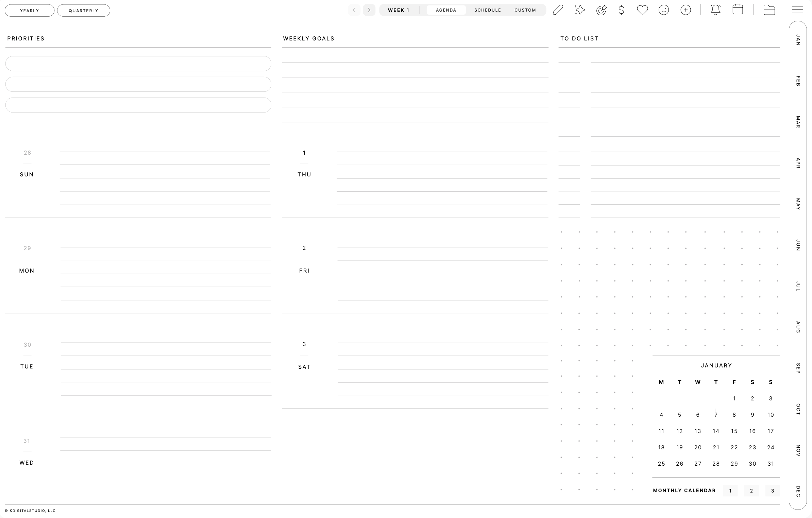Jump to the OCT side tab
The width and height of the screenshot is (812, 518).
pos(798,409)
